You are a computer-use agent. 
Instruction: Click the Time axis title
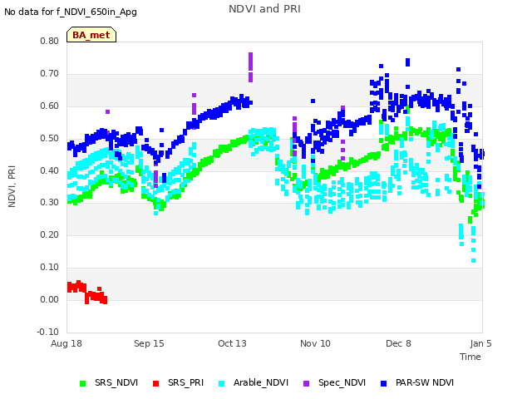[470, 357]
